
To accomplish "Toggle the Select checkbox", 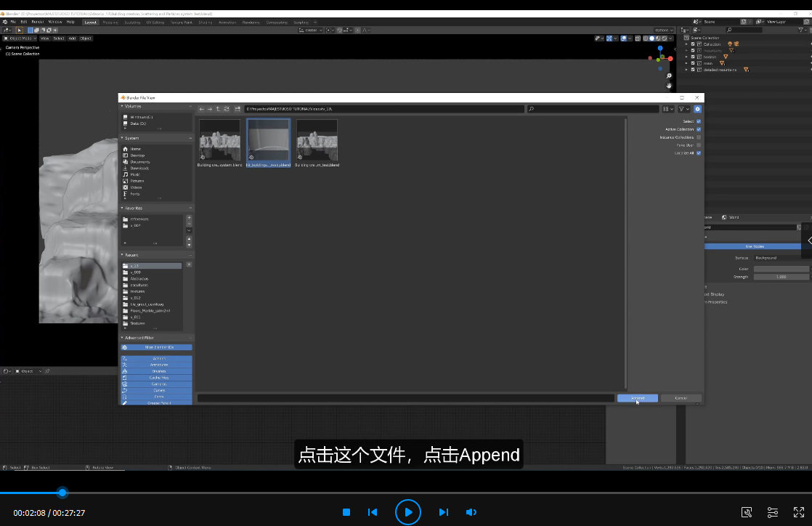I will pyautogui.click(x=699, y=121).
